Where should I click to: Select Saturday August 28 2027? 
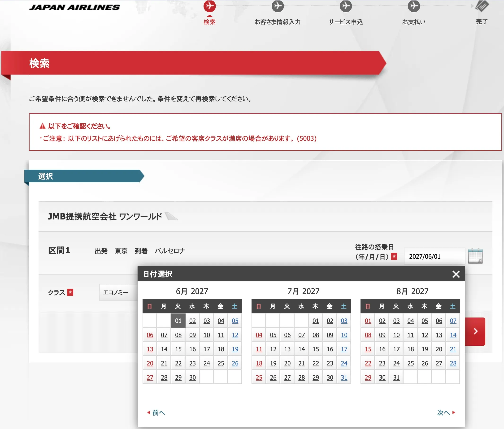pyautogui.click(x=453, y=363)
